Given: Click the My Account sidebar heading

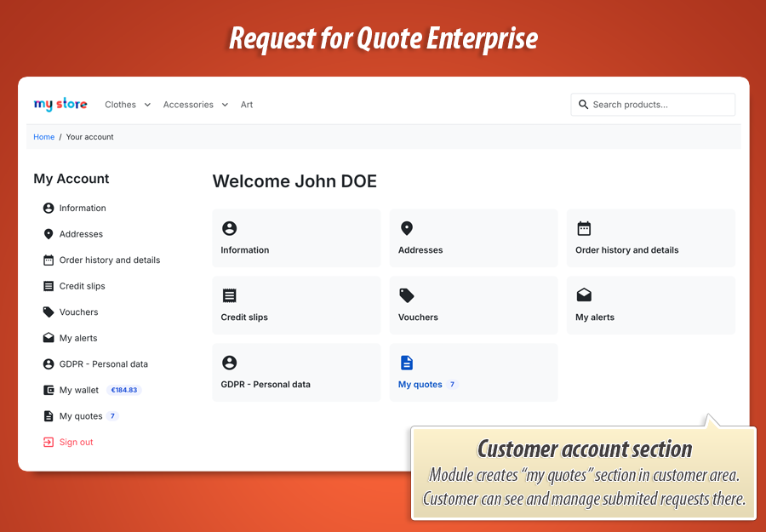Looking at the screenshot, I should click(71, 179).
